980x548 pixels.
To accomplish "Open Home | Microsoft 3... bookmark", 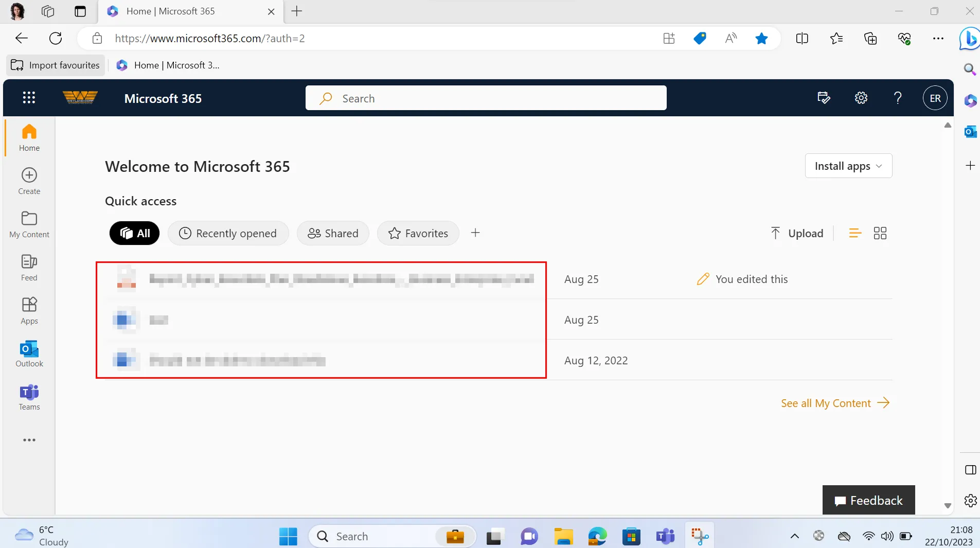I will coord(168,65).
